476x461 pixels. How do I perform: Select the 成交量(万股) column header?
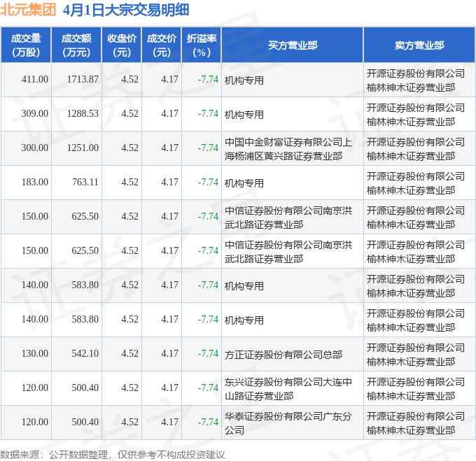(x=26, y=45)
